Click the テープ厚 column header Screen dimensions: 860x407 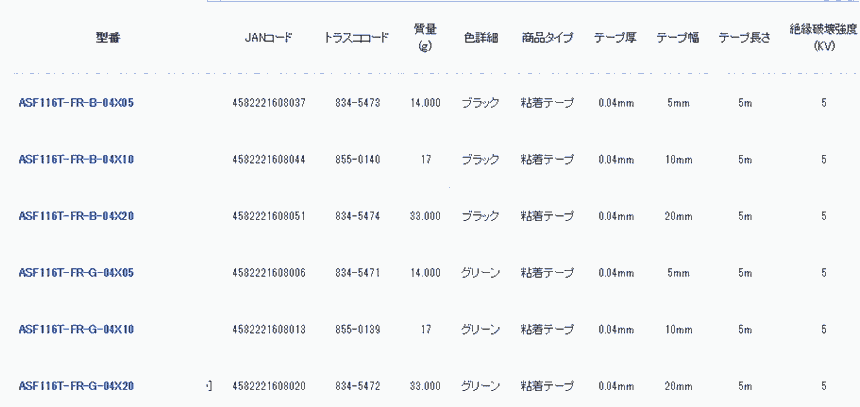point(616,38)
